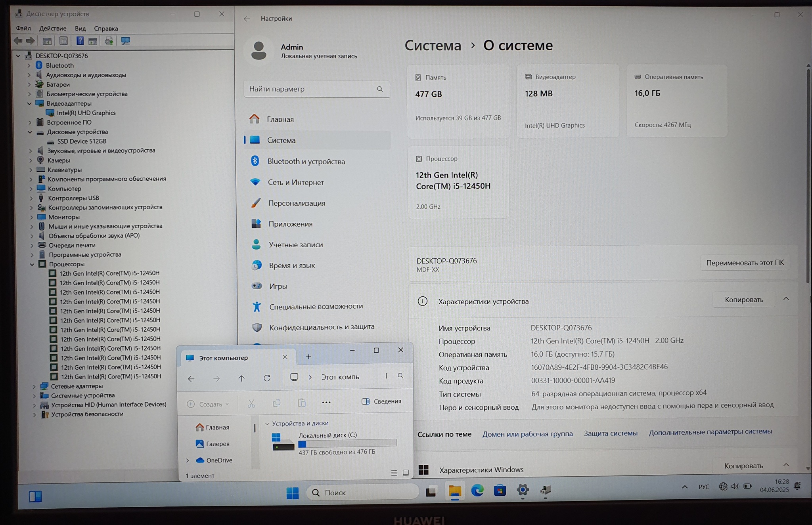812x525 pixels.
Task: Expand the OneDrive node in Explorer
Action: point(188,460)
